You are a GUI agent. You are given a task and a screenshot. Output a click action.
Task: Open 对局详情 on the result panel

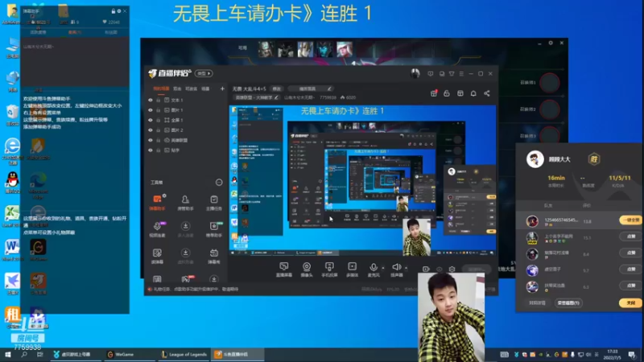tap(537, 303)
